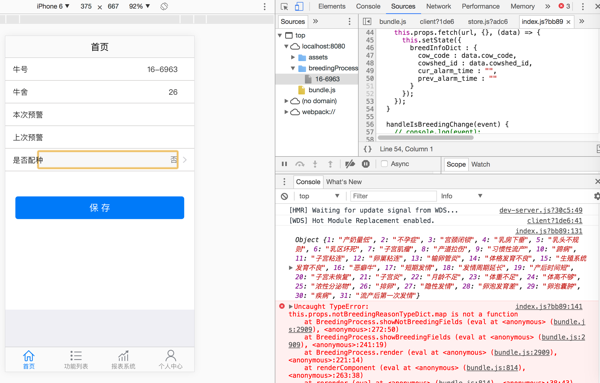Click deactivate breakpoints icon
The image size is (600, 383).
point(350,164)
